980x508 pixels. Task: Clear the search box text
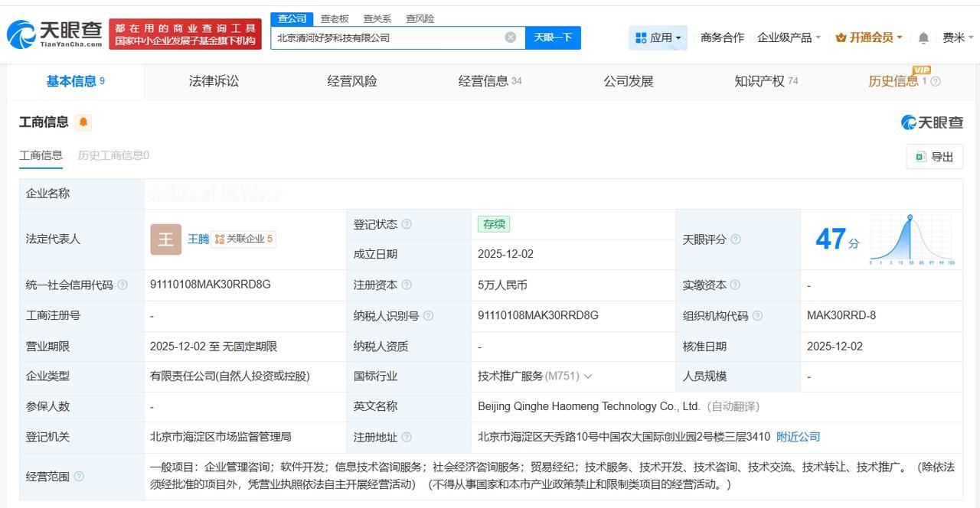pos(511,37)
